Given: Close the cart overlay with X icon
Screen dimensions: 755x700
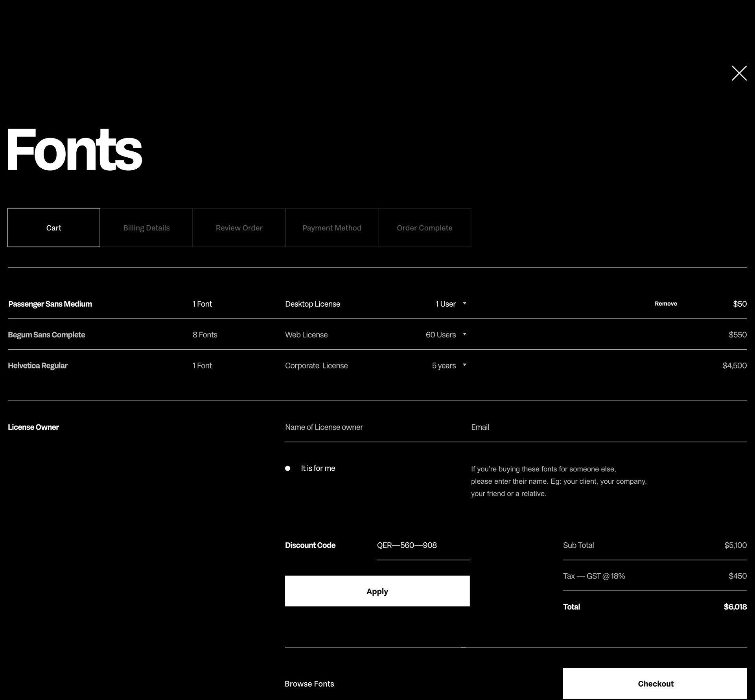Looking at the screenshot, I should click(x=739, y=73).
